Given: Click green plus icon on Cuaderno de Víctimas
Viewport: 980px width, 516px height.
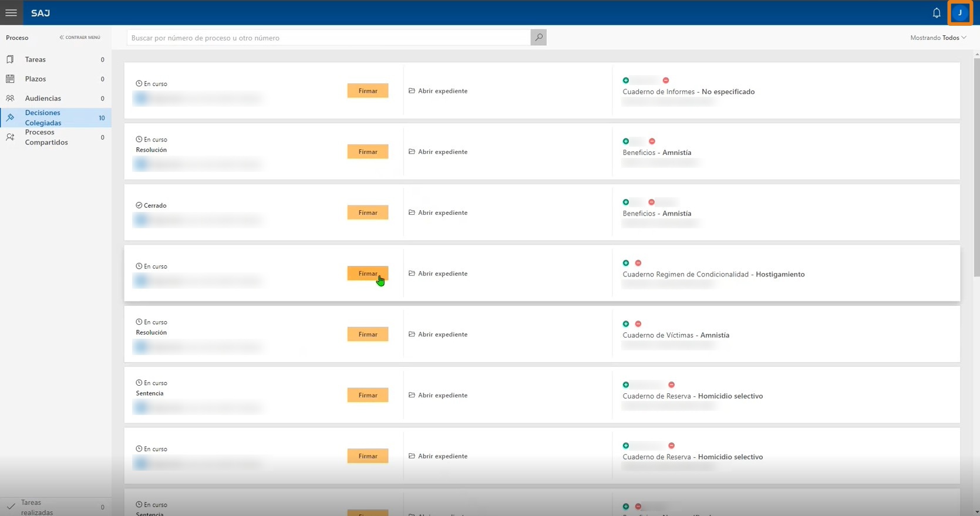Looking at the screenshot, I should 626,324.
